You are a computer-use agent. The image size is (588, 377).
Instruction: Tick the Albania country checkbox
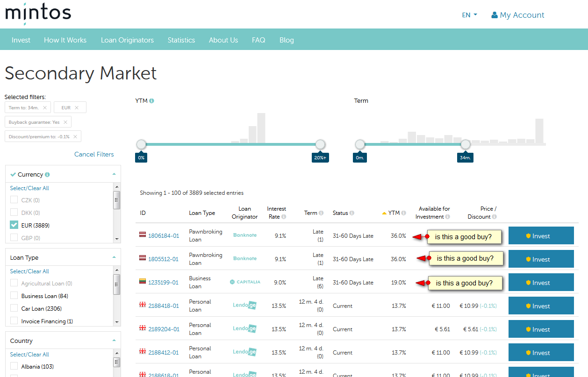click(14, 366)
